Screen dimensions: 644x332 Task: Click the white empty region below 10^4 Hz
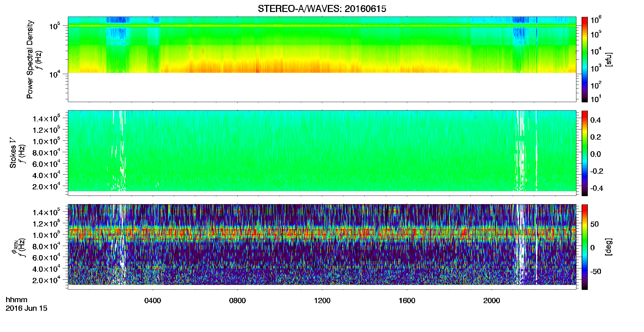tap(322, 87)
